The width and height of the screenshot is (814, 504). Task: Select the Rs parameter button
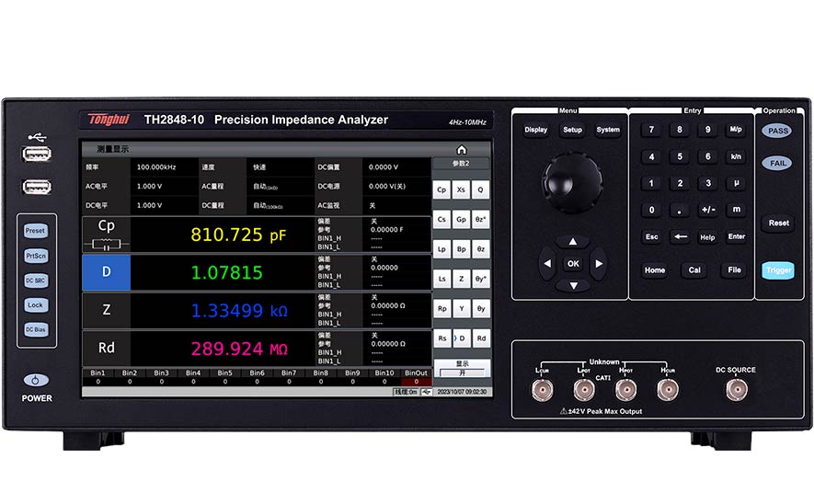tap(441, 338)
